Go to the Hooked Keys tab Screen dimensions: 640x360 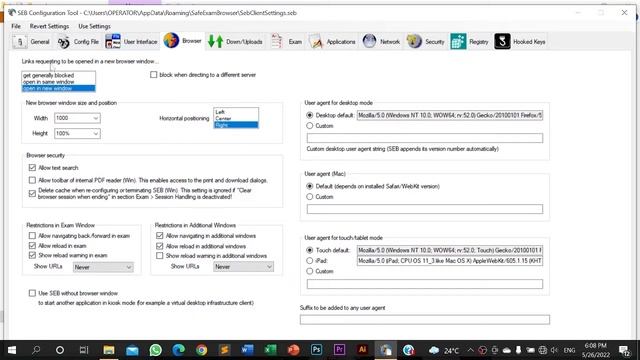coord(520,42)
